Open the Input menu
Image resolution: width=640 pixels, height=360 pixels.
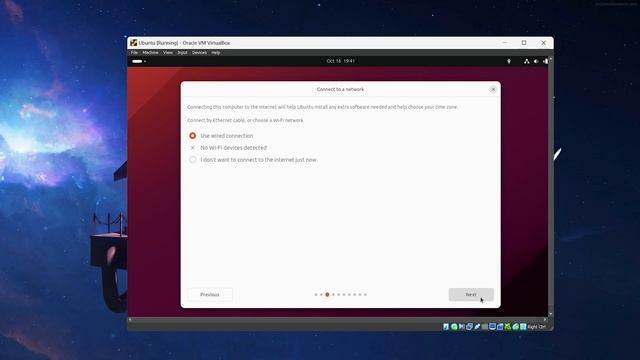pyautogui.click(x=182, y=53)
